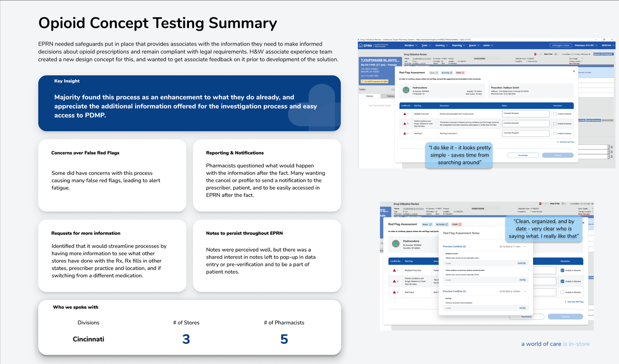The image size is (619, 364).
Task: Click the Information Center button
Action: click(x=560, y=45)
